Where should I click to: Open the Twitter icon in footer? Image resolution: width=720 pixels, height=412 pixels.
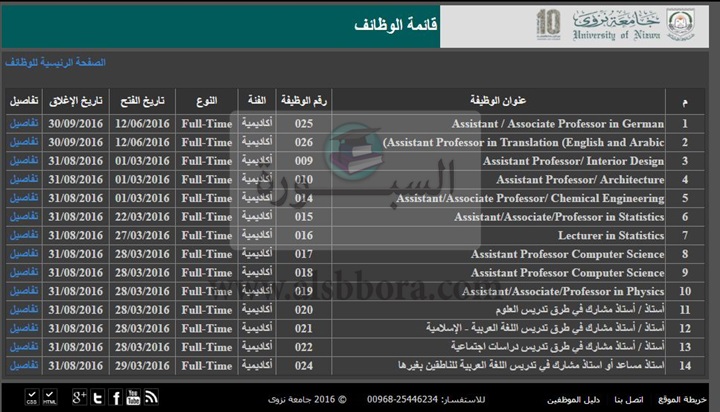[x=98, y=397]
